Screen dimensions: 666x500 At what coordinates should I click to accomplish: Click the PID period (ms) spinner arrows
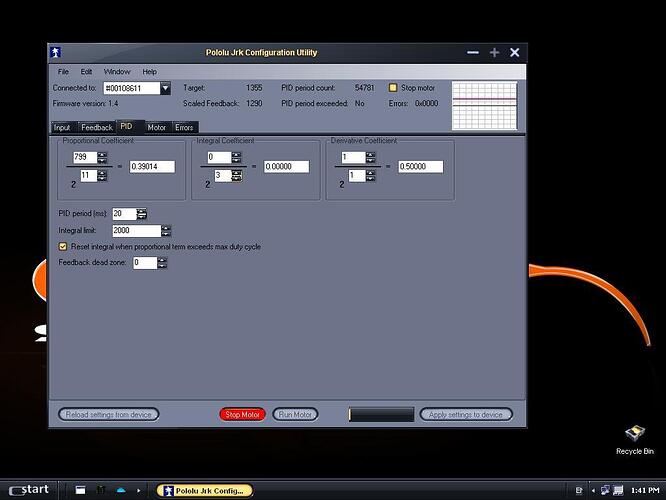point(142,214)
